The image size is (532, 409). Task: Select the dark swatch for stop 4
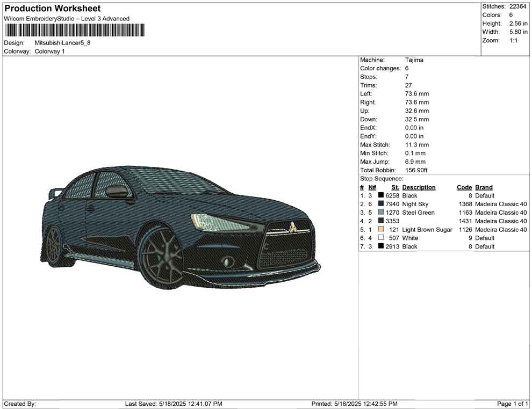381,221
